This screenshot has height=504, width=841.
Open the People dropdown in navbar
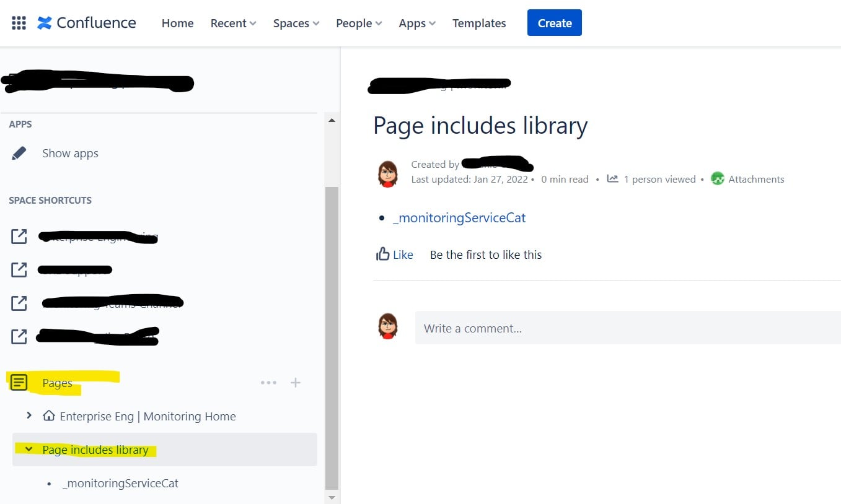pos(359,23)
